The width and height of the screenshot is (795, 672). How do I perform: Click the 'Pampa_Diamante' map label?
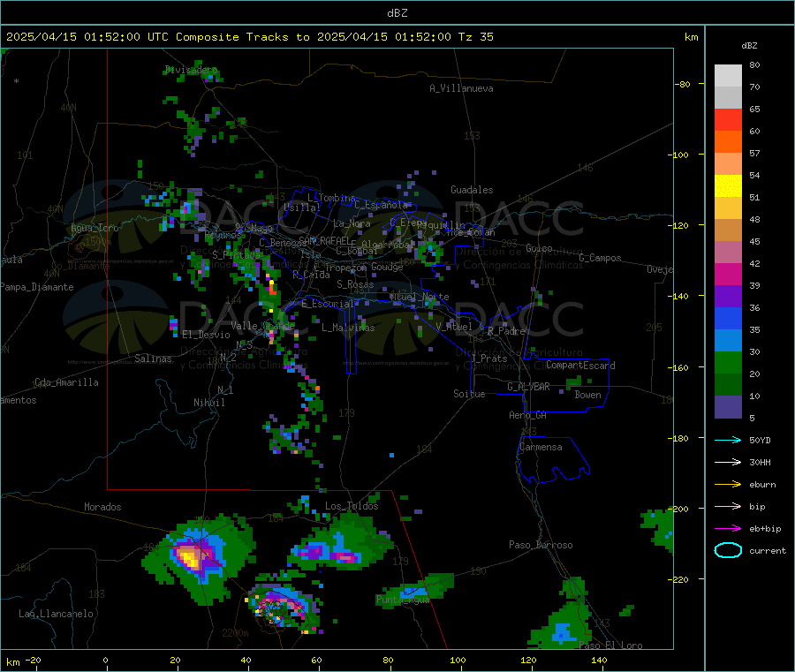pyautogui.click(x=37, y=287)
